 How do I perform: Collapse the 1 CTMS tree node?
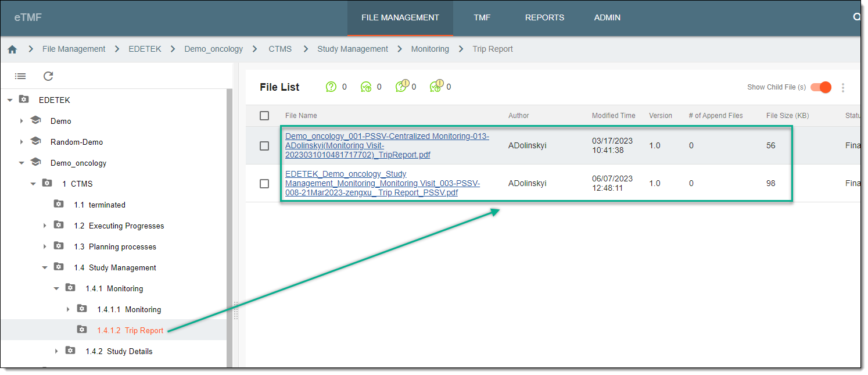pos(33,184)
